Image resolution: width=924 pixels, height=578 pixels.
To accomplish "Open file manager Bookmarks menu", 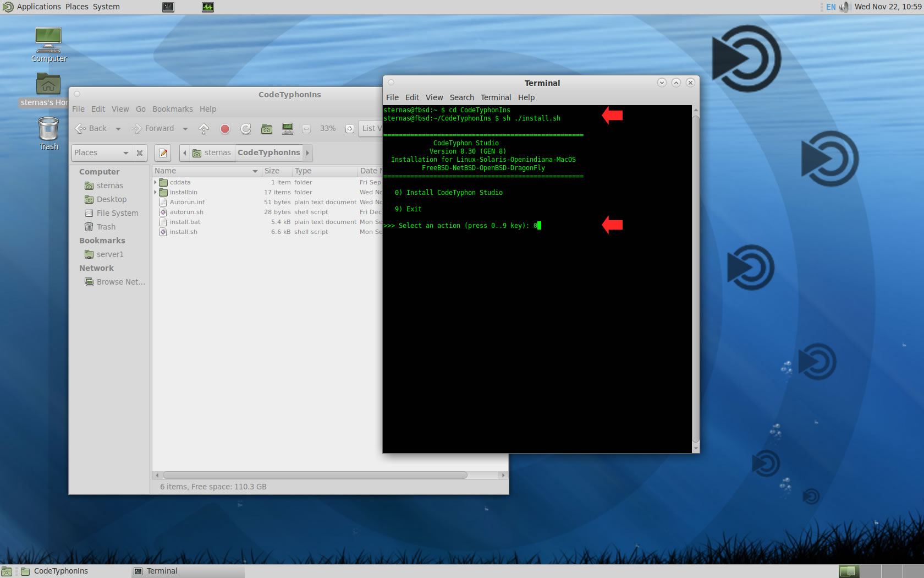I will 173,109.
